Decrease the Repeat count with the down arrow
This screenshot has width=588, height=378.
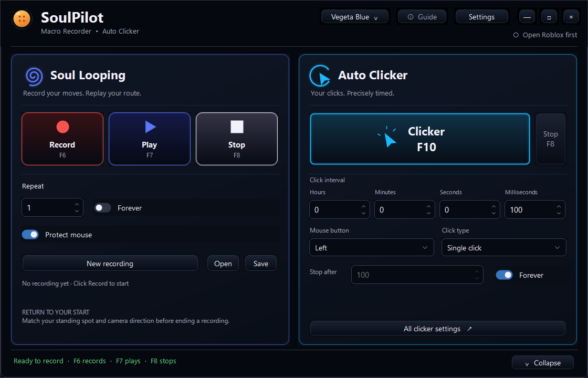click(x=77, y=211)
